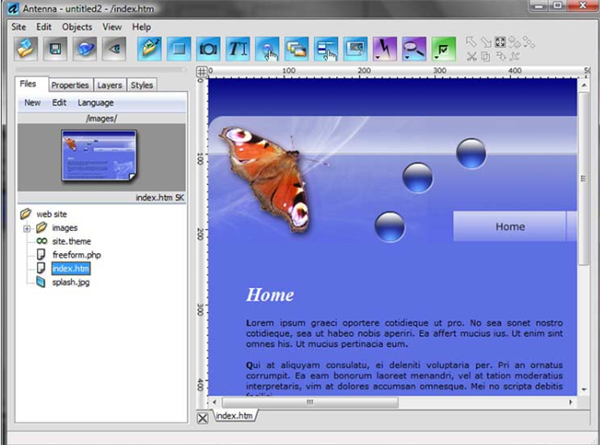Click the horizontal scrollbar thumb
This screenshot has height=445, width=600.
310,402
